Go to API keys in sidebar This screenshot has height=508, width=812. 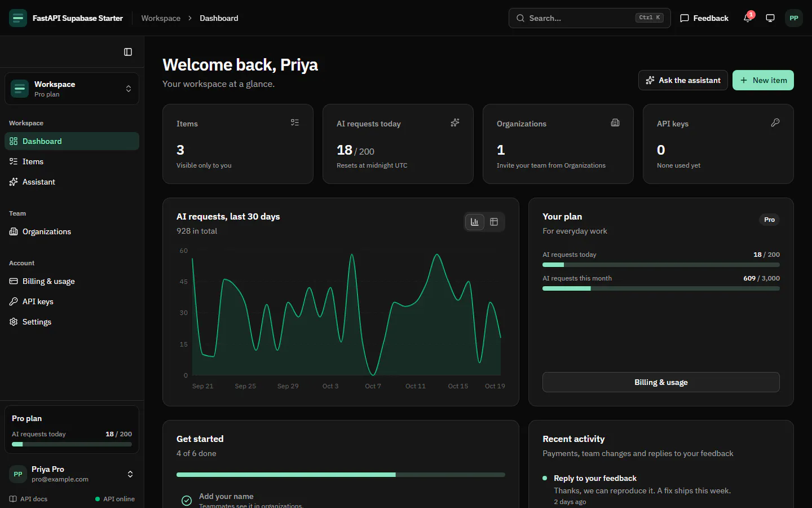click(x=72, y=301)
